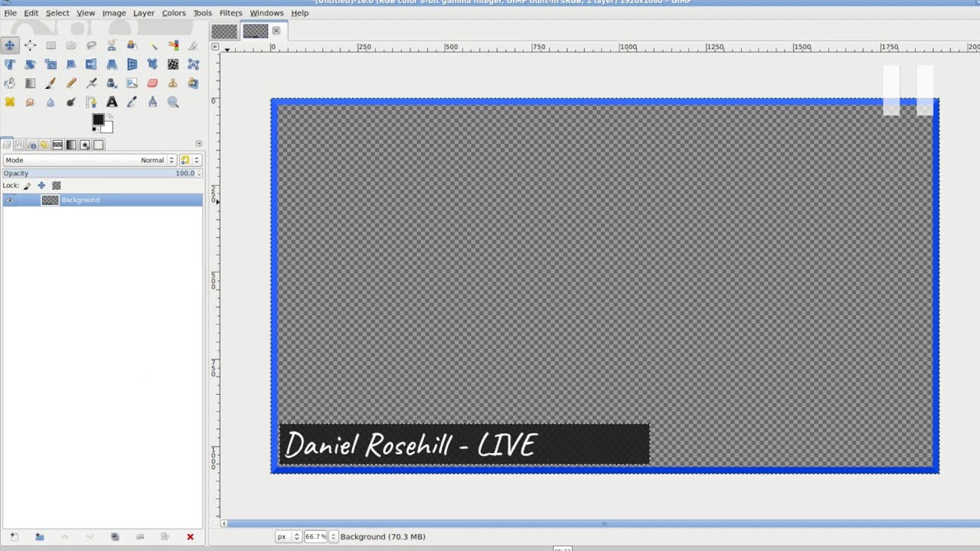Viewport: 980px width, 551px height.
Task: Select the Zoom magnifier tool
Action: point(173,102)
